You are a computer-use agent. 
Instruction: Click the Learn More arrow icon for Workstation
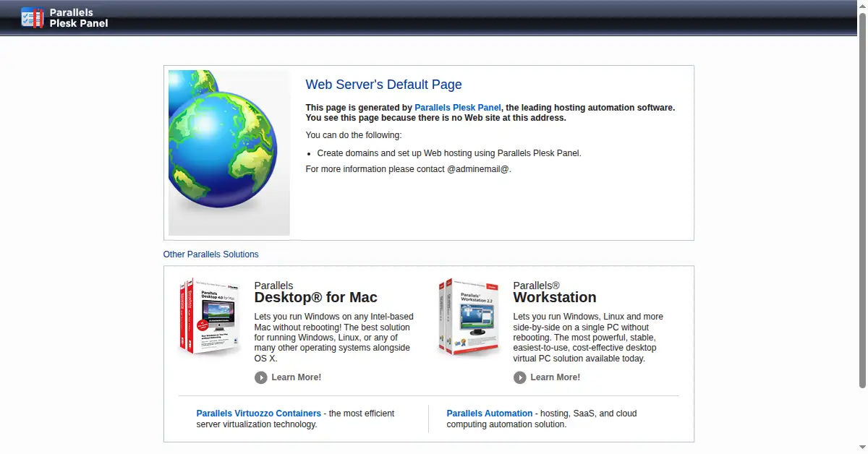[520, 377]
